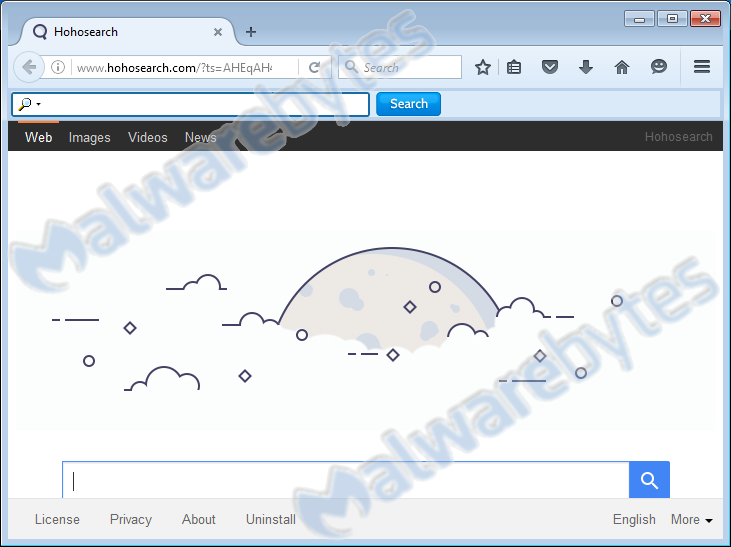Switch to the Videos tab
Image resolution: width=731 pixels, height=547 pixels.
coord(148,137)
